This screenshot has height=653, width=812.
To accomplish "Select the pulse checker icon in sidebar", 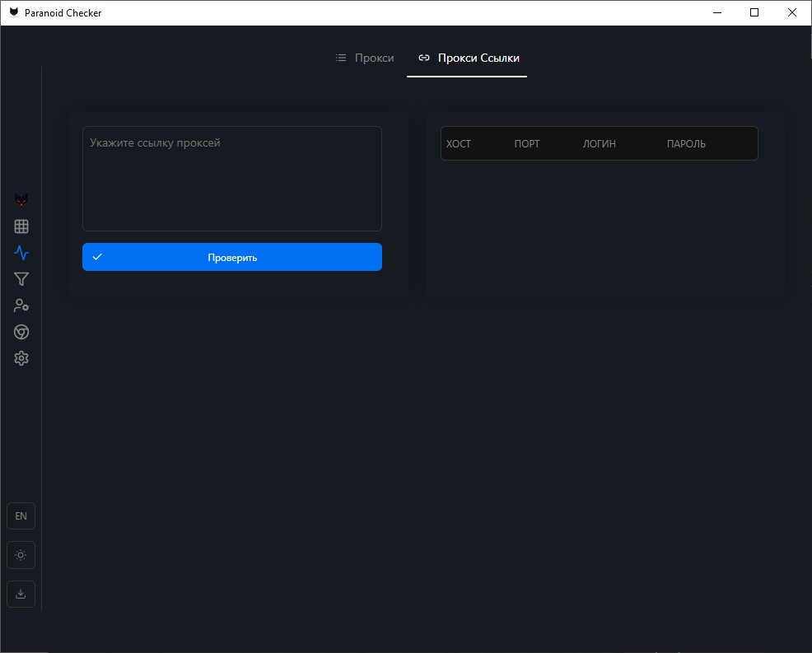I will [x=21, y=253].
